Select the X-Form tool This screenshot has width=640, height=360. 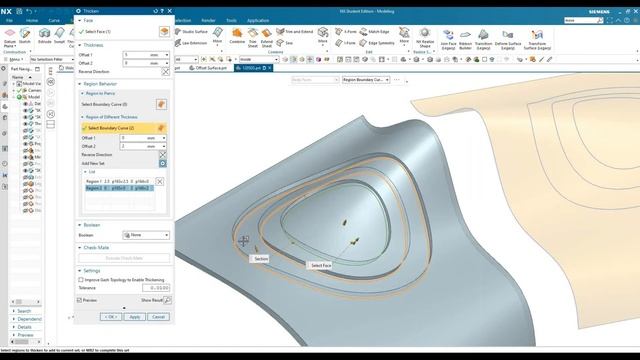pyautogui.click(x=345, y=31)
